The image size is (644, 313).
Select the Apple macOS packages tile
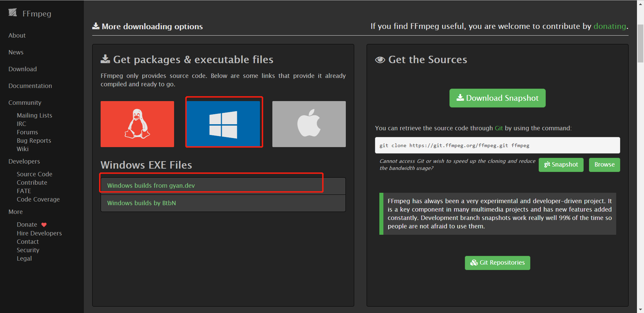(x=309, y=124)
